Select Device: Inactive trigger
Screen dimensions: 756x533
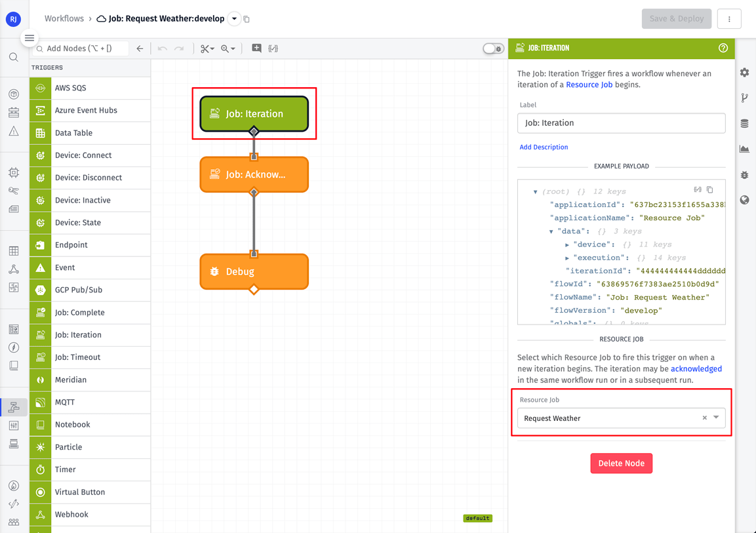click(x=90, y=200)
